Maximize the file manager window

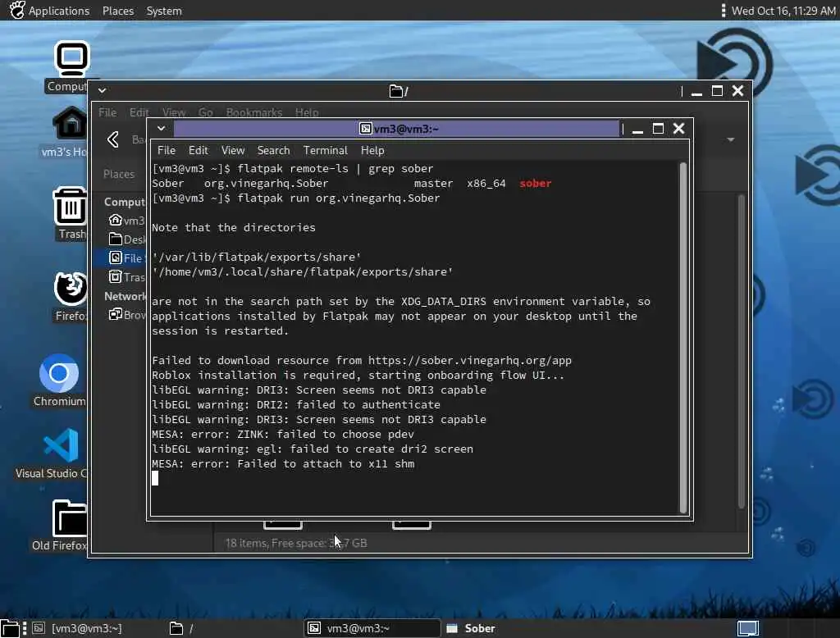[x=717, y=91]
